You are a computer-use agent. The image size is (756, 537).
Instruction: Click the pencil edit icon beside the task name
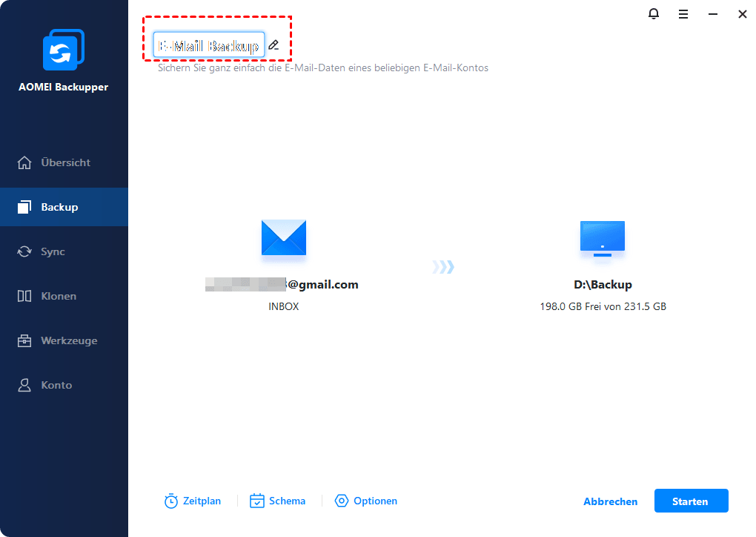coord(273,45)
